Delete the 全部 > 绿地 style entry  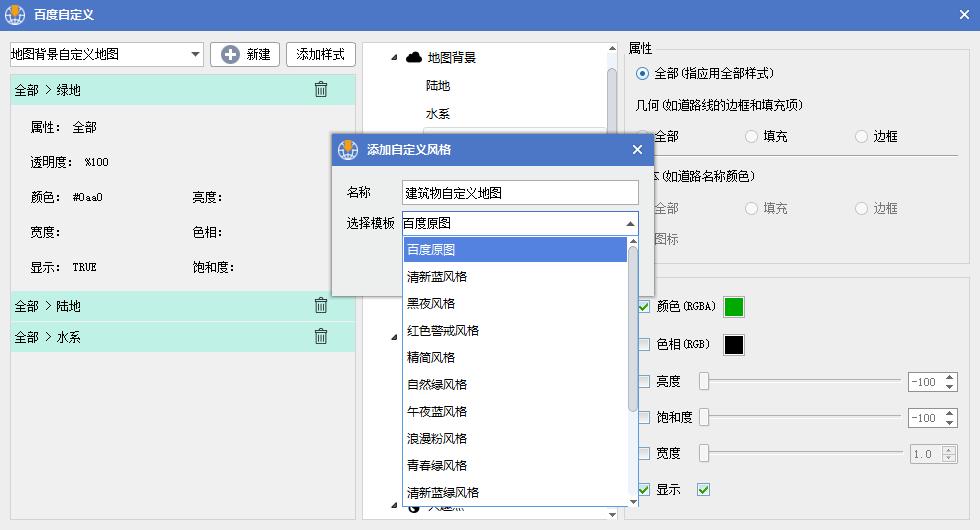click(x=321, y=89)
